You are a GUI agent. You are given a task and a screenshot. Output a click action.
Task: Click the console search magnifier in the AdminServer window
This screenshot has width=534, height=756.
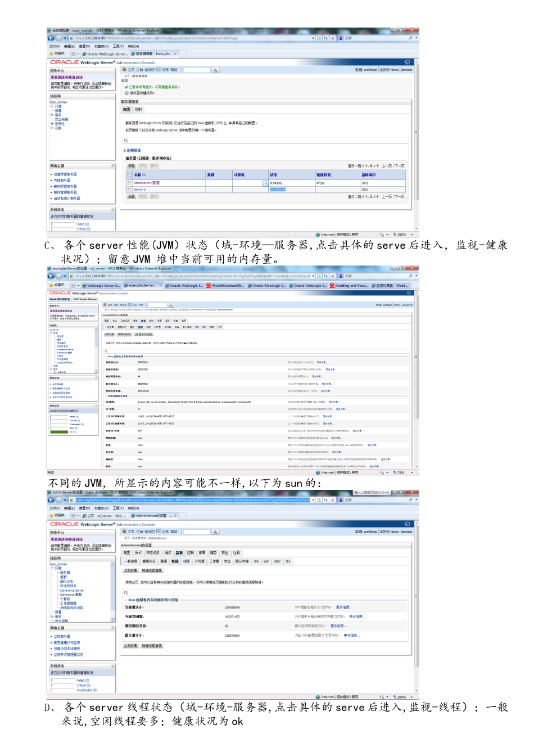[x=215, y=532]
